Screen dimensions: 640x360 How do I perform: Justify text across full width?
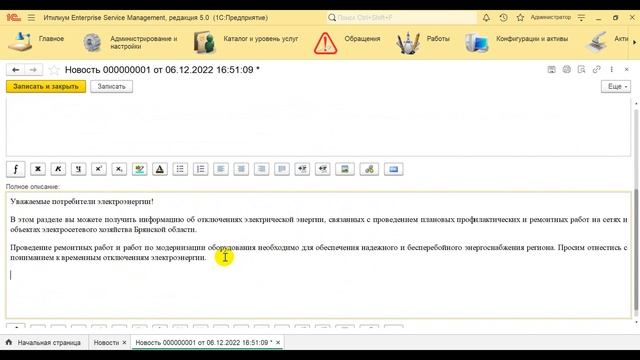point(282,169)
